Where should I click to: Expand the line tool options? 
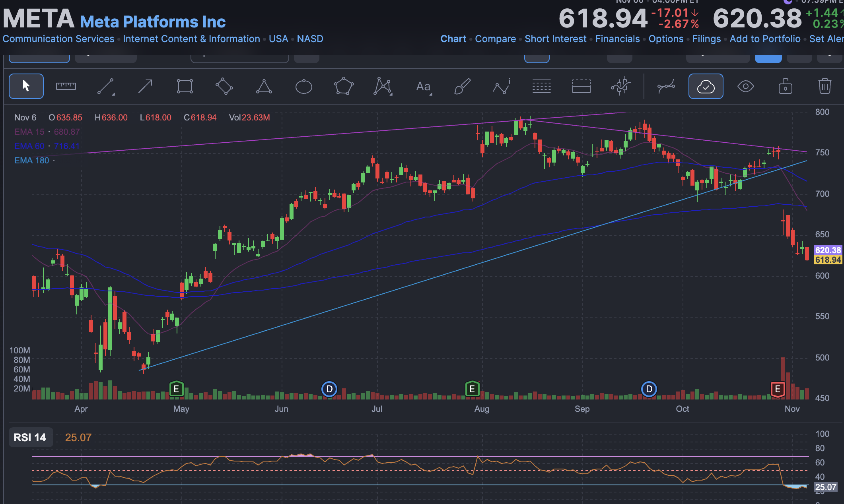[113, 94]
